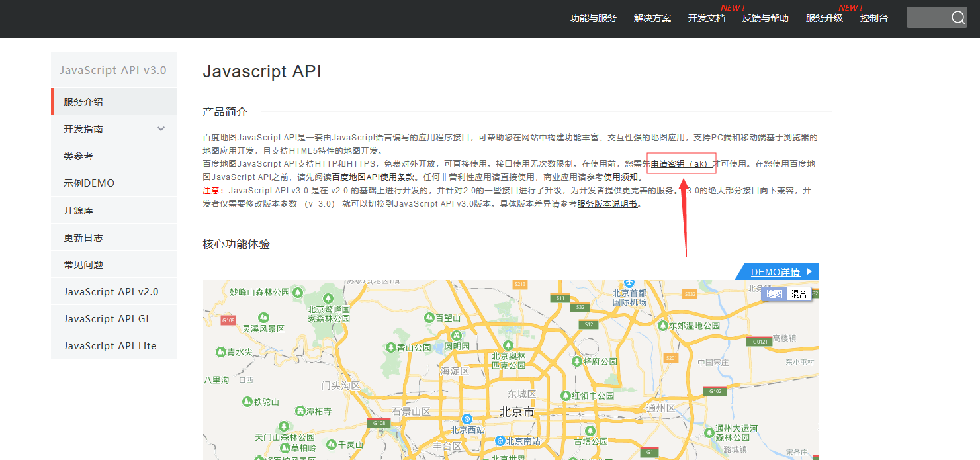Open JavaScript API Lite in sidebar
The image size is (980, 460).
click(x=114, y=346)
